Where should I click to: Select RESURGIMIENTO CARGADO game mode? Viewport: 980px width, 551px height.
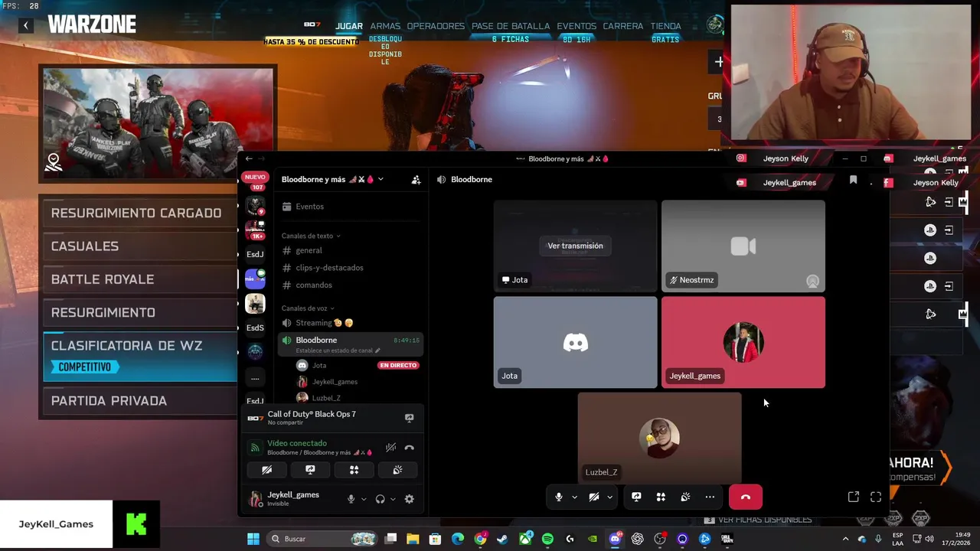pos(139,213)
